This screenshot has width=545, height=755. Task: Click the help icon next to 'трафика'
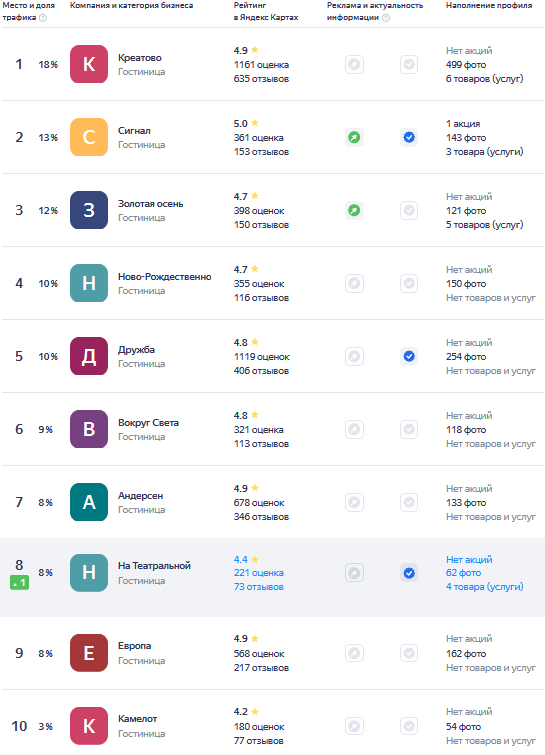click(x=43, y=18)
